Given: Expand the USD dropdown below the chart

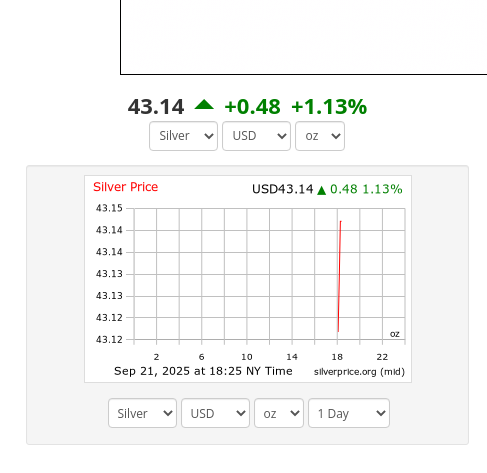Looking at the screenshot, I should 215,413.
